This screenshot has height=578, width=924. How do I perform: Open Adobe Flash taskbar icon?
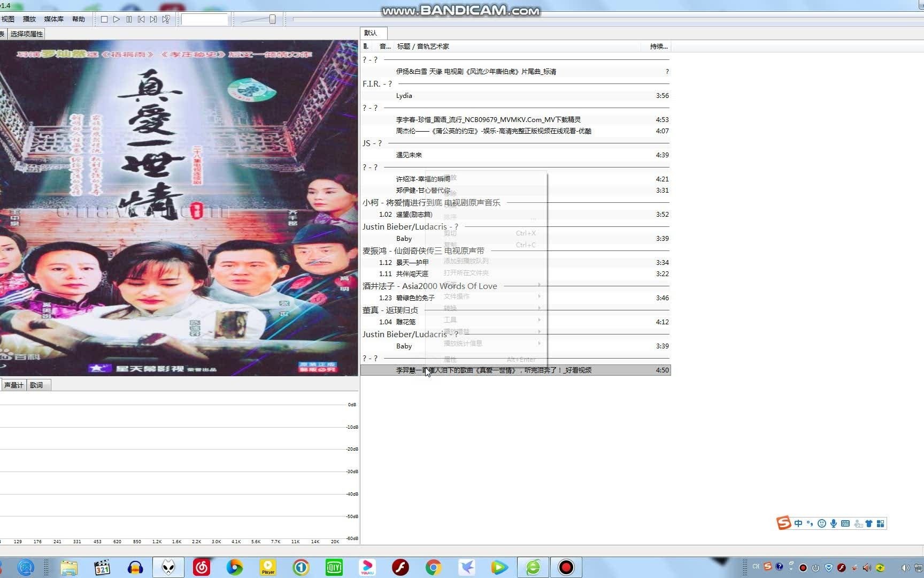coord(401,567)
